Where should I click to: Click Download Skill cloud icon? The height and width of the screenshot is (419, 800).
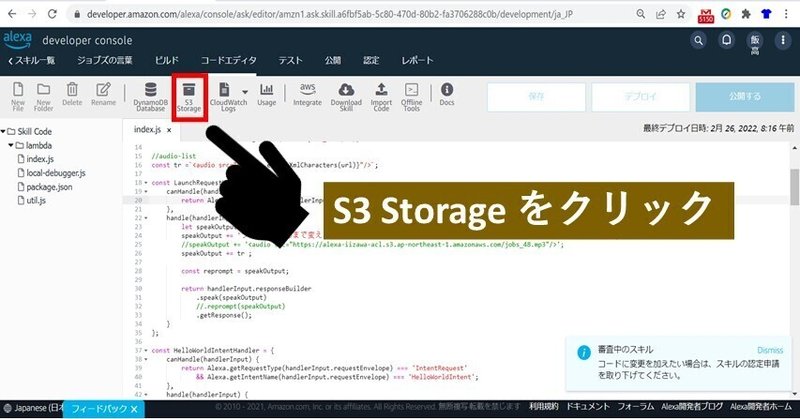tap(346, 96)
